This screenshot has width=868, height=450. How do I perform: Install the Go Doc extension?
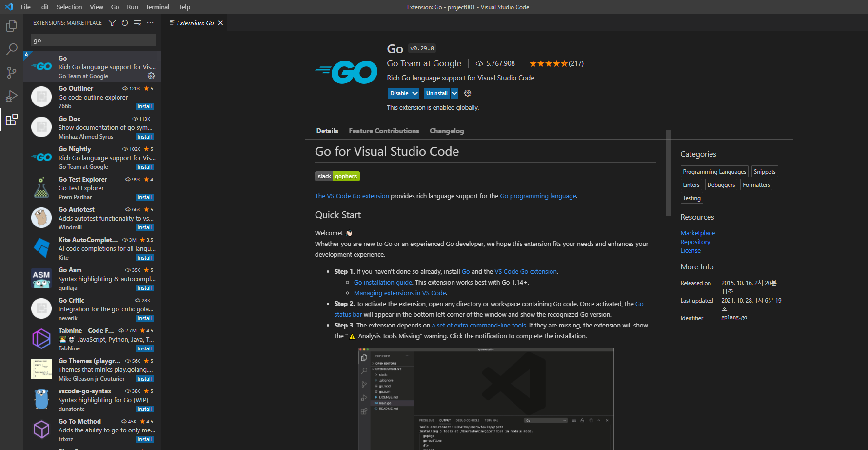145,137
